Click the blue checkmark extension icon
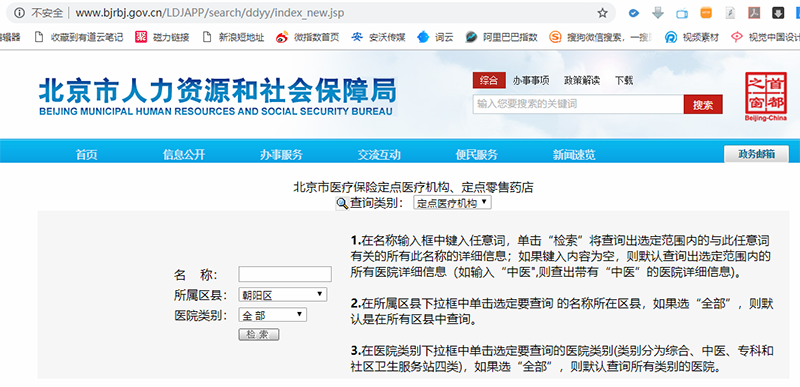 [634, 13]
